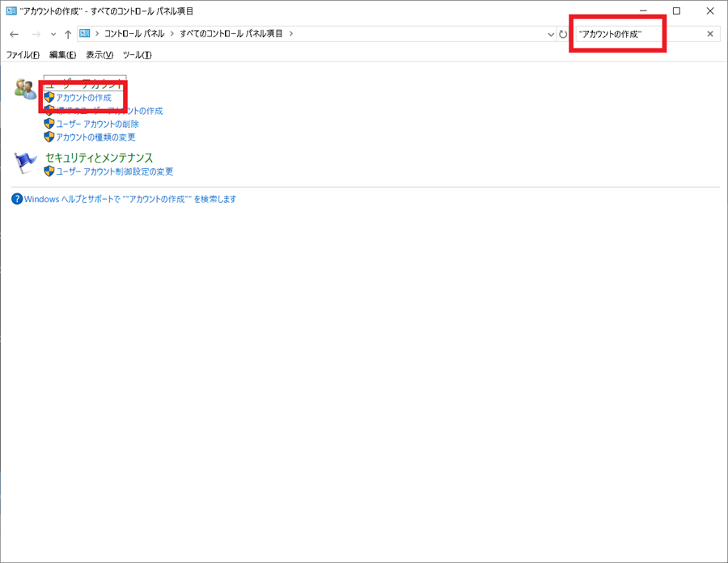The image size is (728, 563).
Task: Expand the address bar history dropdown
Action: tap(550, 34)
